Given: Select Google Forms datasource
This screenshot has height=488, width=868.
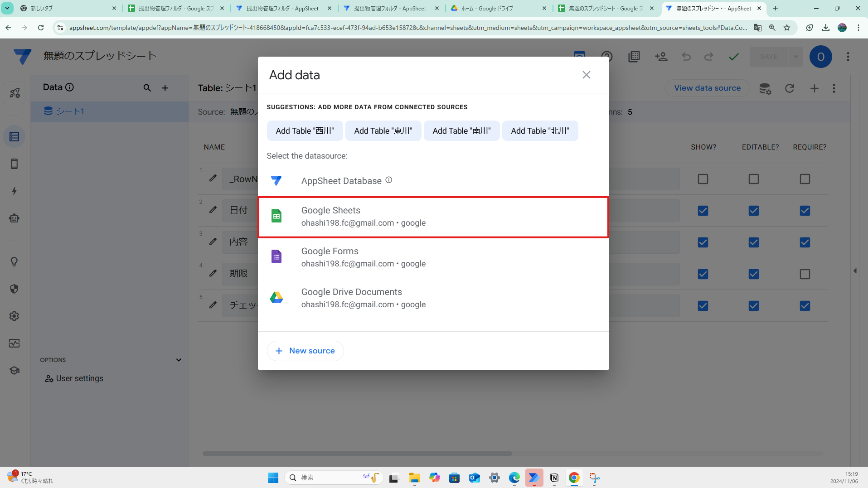Looking at the screenshot, I should click(x=433, y=257).
